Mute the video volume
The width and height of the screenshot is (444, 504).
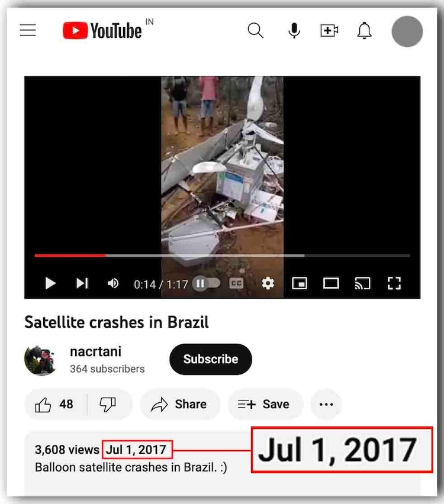(113, 283)
